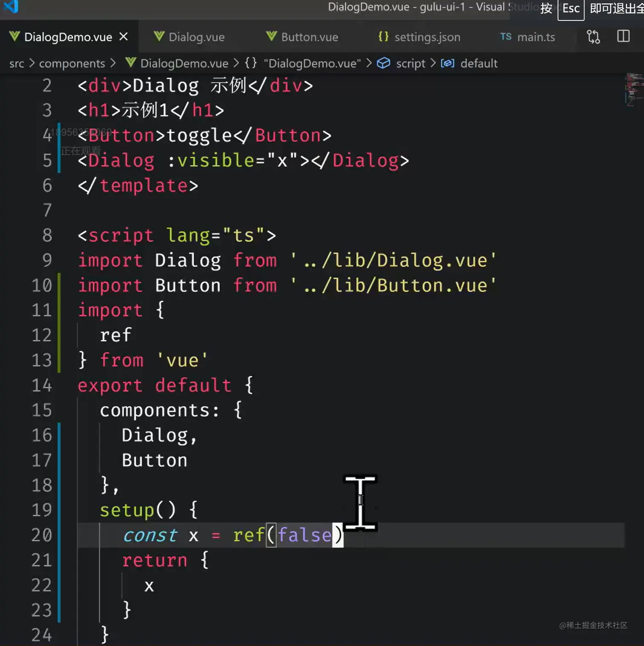Click ':visible' attribute on Dialog tag
The height and width of the screenshot is (646, 644).
211,161
